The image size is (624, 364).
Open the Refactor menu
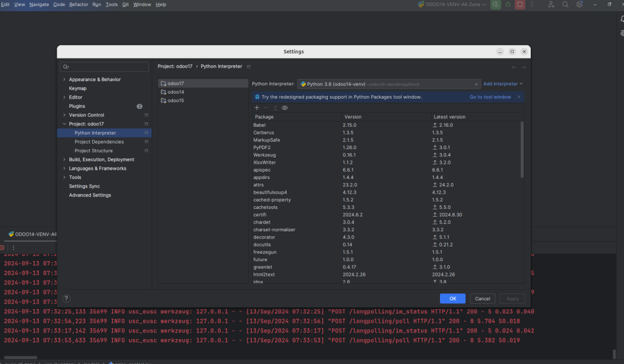click(x=79, y=5)
